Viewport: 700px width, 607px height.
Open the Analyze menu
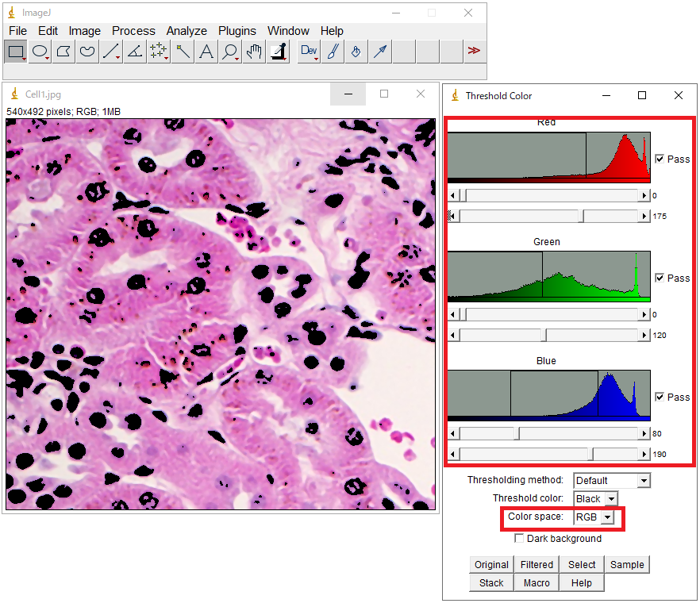pos(187,31)
